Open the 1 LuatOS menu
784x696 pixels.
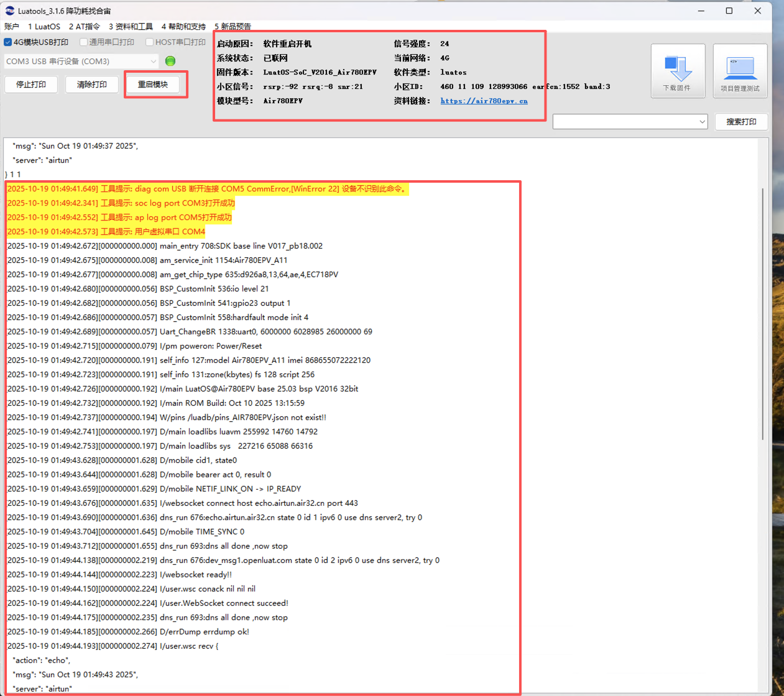click(x=44, y=26)
